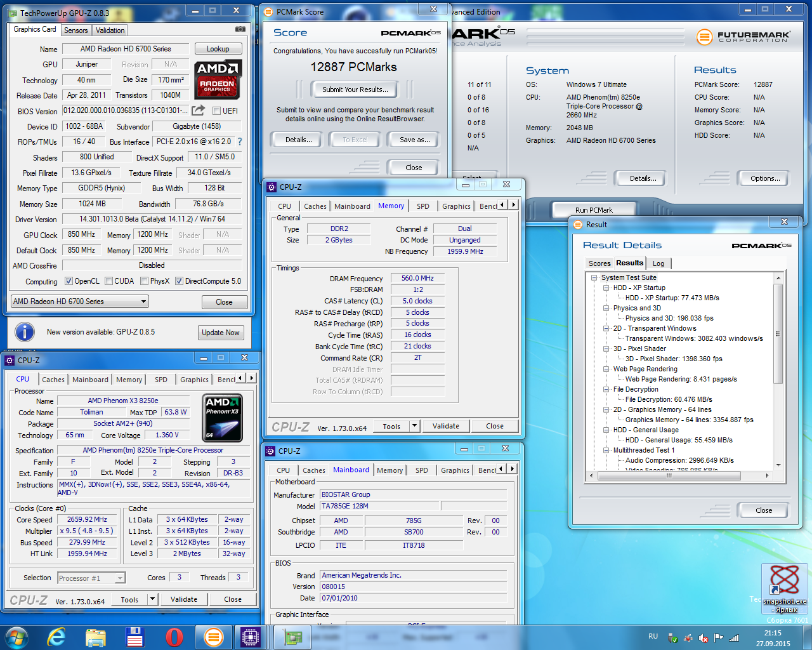The height and width of the screenshot is (650, 812).
Task: Open Opera browser from the taskbar
Action: pos(174,637)
